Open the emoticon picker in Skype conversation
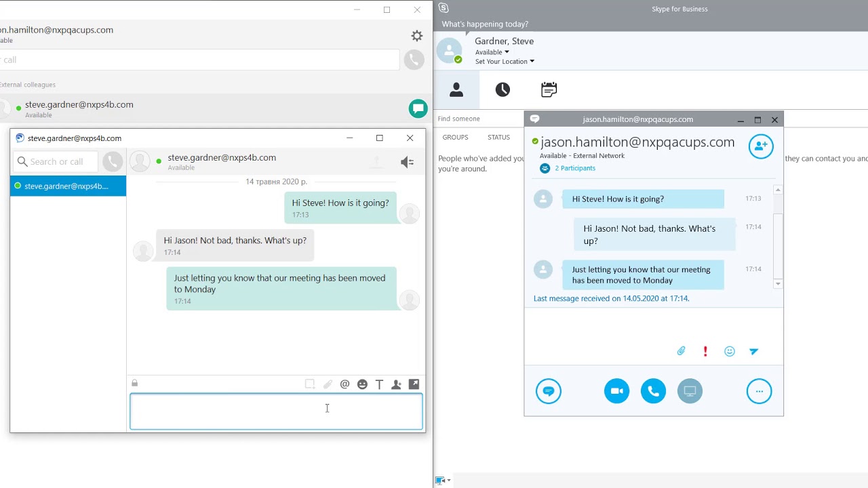 tap(730, 351)
